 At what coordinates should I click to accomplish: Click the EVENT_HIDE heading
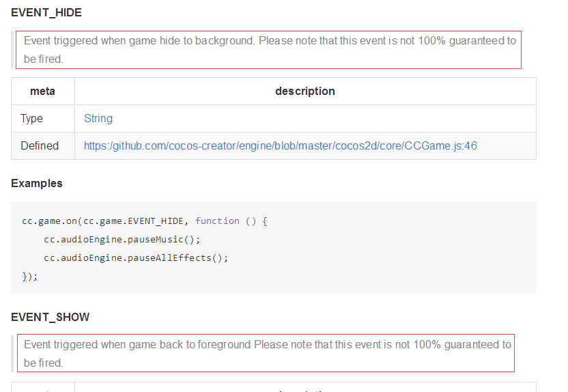tap(46, 13)
